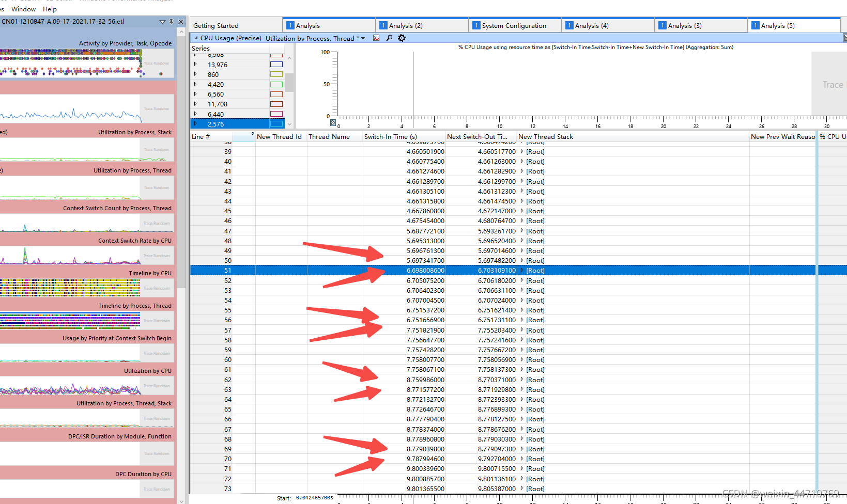Expand [Root] stack in line 39
Viewport: 847px width, 504px height.
(521, 151)
